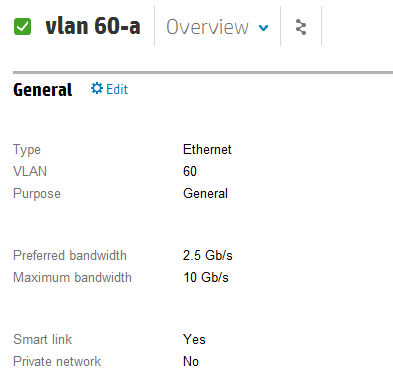This screenshot has width=393, height=389.
Task: Click the General section heading
Action: 42,90
